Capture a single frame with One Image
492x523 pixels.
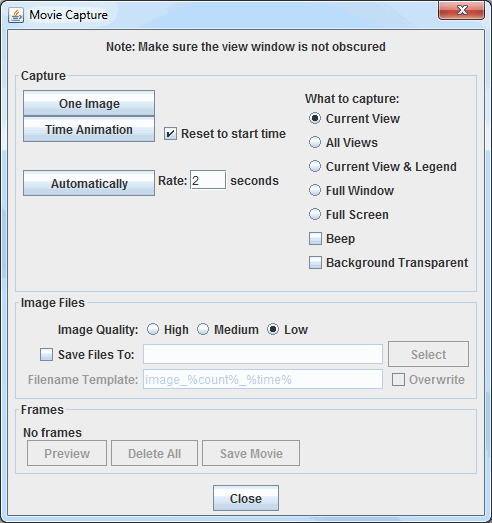(x=89, y=103)
